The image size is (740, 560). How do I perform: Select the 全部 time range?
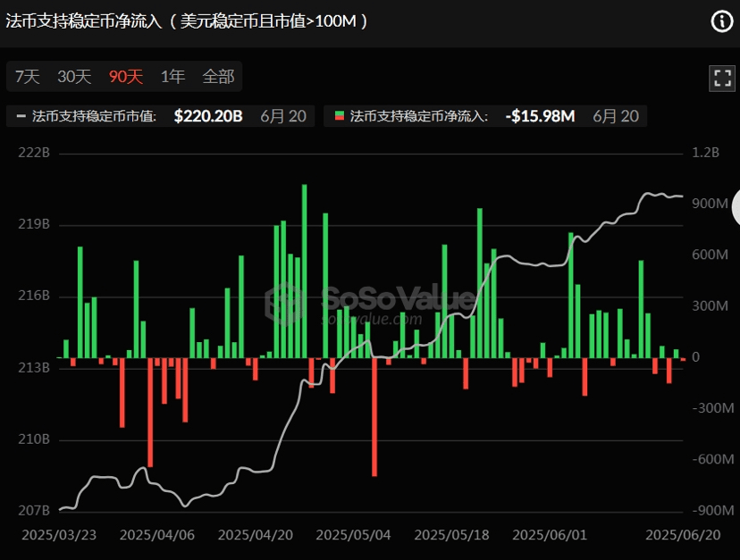point(218,77)
